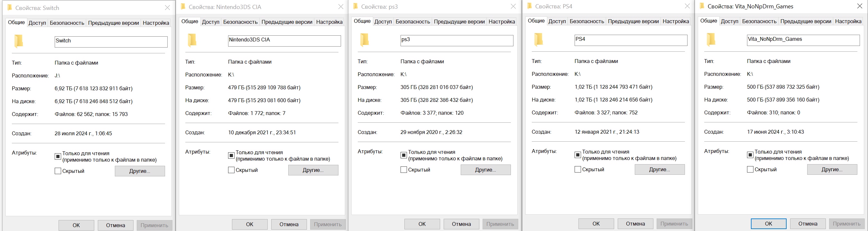Open Предыдущие версии tab in the PS4 window
Viewport: 868px width, 231px height.
pyautogui.click(x=633, y=21)
